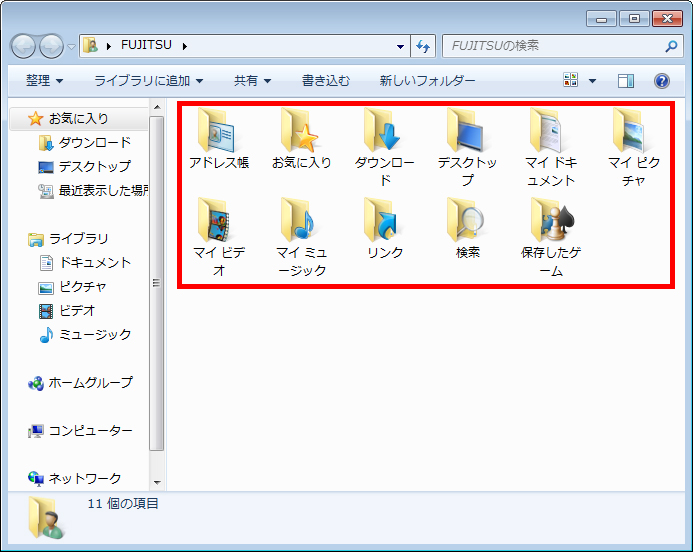Open ビデオ library in sidebar
693x552 pixels.
[67, 311]
